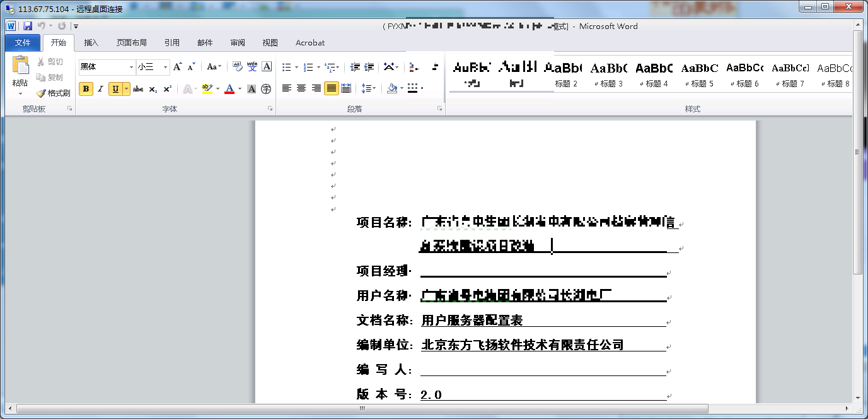The height and width of the screenshot is (419, 868).
Task: Click the Subscript icon
Action: point(153,89)
